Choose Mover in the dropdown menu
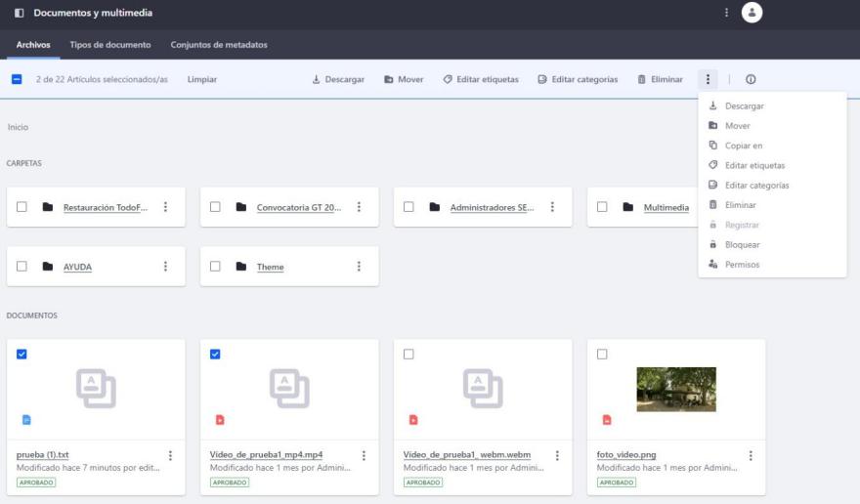Screen dimensions: 860x504 (x=772, y=126)
